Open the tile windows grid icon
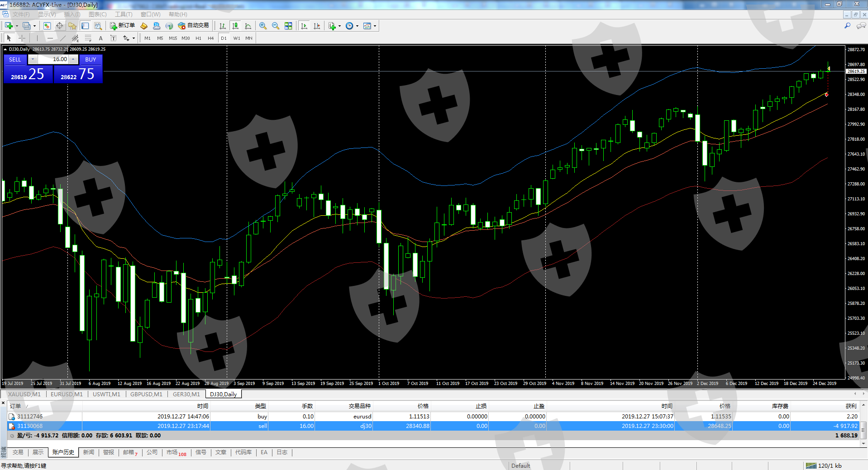 click(x=288, y=26)
